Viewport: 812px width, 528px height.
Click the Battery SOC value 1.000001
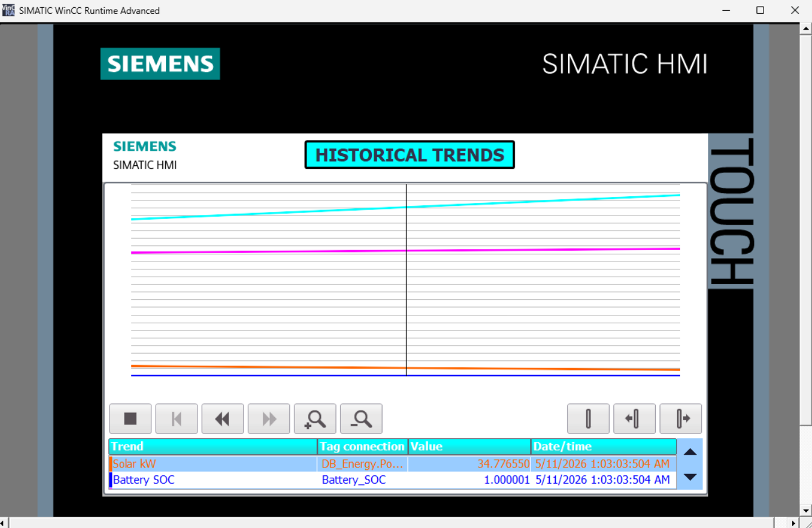click(506, 480)
